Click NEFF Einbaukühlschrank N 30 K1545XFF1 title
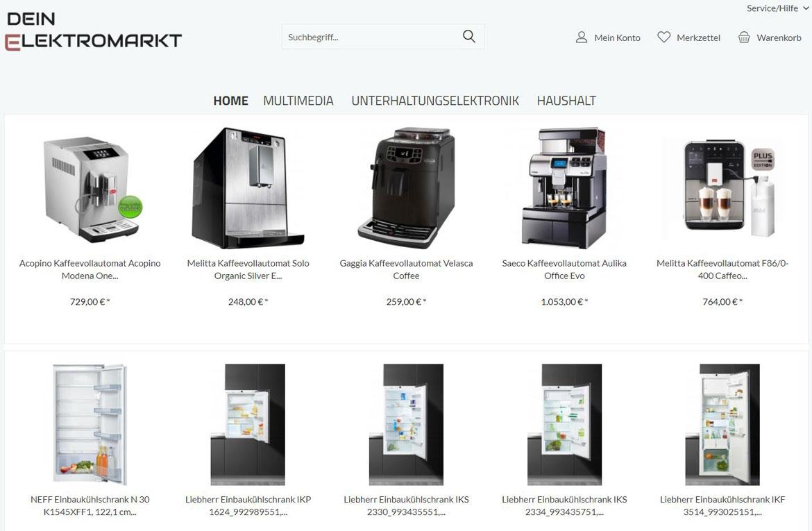812x531 pixels. pos(90,505)
